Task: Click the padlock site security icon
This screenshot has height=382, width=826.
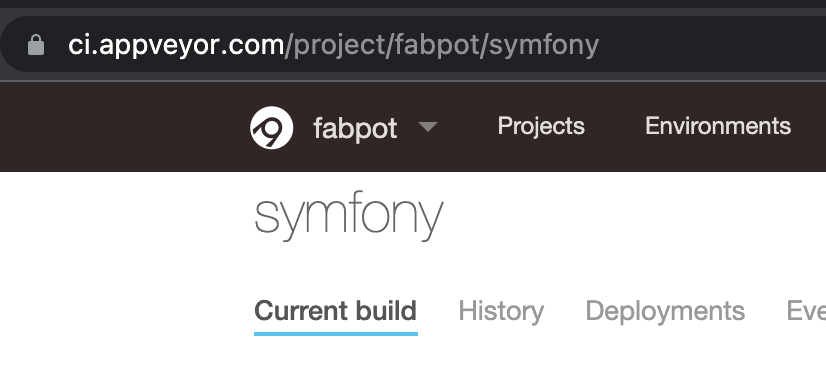Action: [x=36, y=45]
